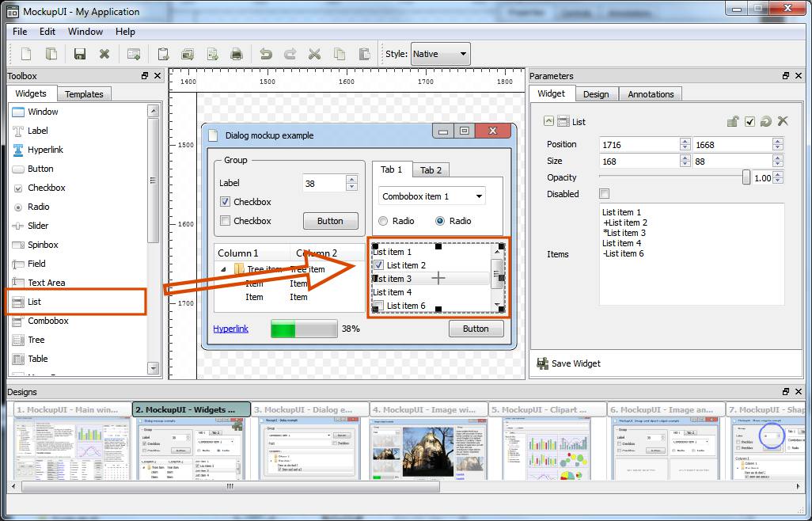
Task: Click the Copy icon next to scissors
Action: click(340, 54)
